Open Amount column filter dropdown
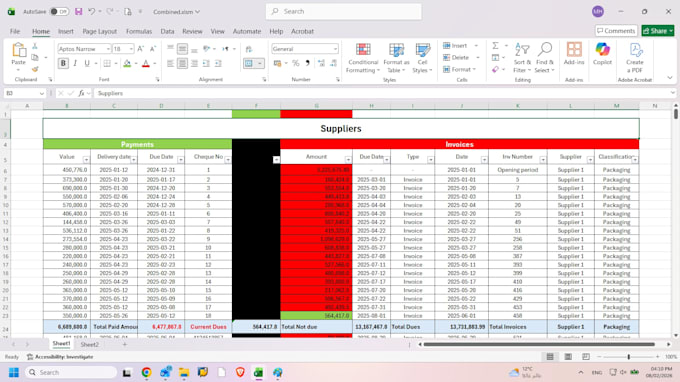 coord(348,160)
